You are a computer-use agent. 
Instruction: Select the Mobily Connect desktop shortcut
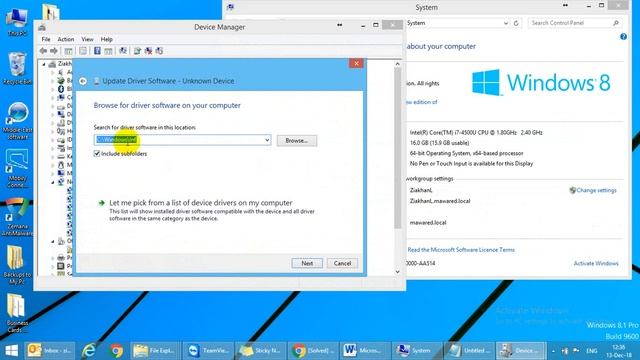(17, 168)
